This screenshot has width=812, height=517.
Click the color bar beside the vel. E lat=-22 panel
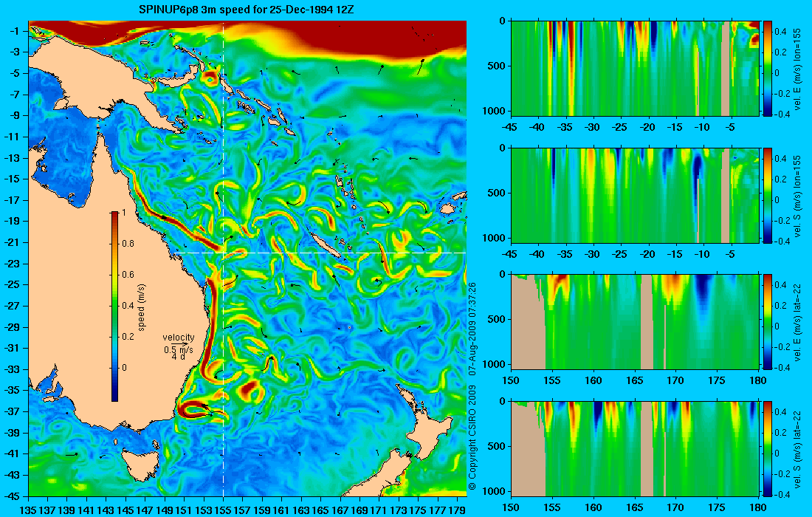768,322
